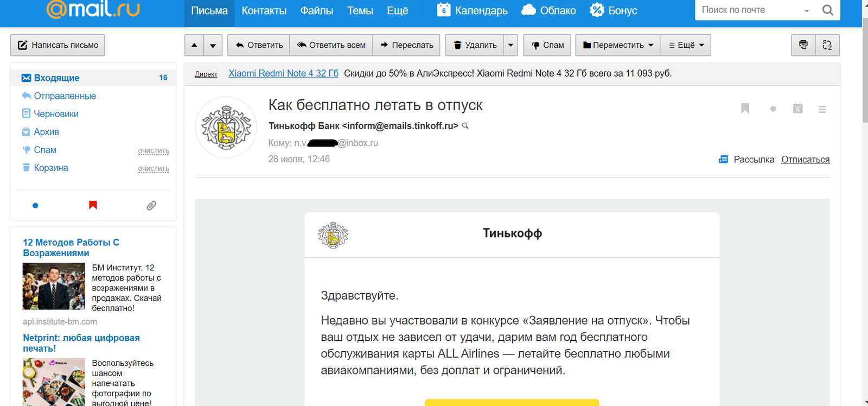Expand the dropdown arrow next to Удалить
Viewport: 868px width, 406px height.
pos(510,45)
